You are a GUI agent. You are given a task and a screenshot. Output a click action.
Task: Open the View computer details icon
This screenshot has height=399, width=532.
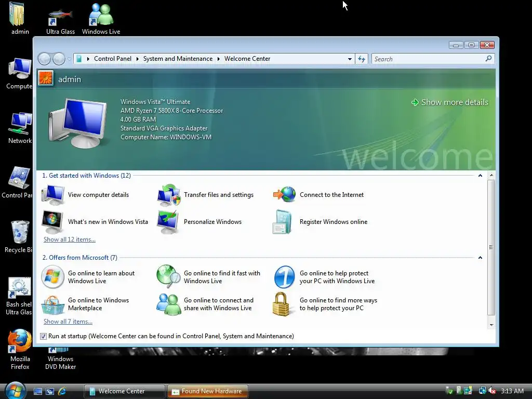click(x=52, y=195)
